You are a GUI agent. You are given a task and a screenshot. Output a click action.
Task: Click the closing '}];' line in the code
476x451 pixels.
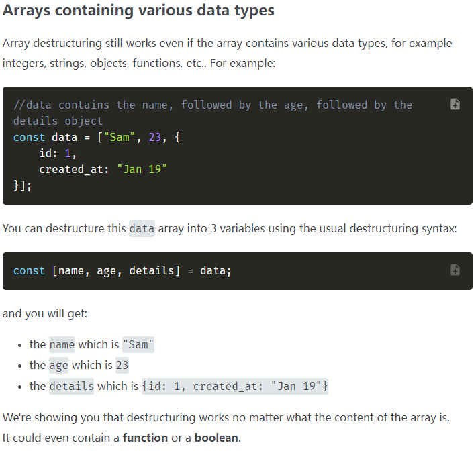[x=22, y=185]
